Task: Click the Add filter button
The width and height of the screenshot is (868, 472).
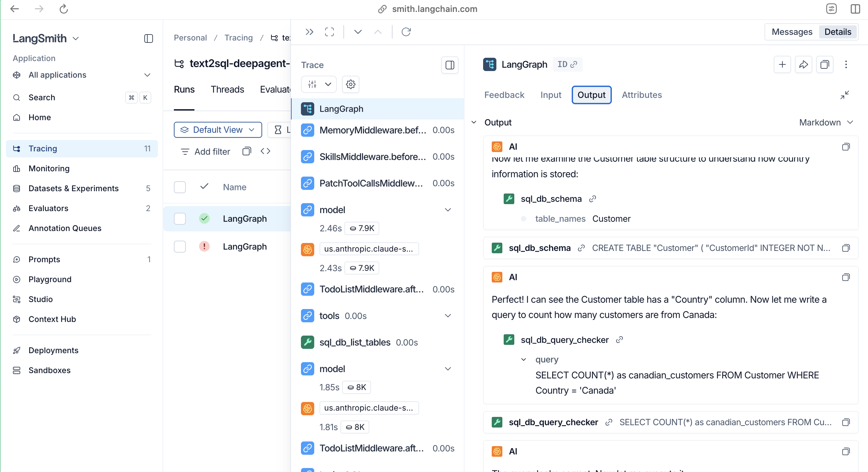Action: [205, 152]
